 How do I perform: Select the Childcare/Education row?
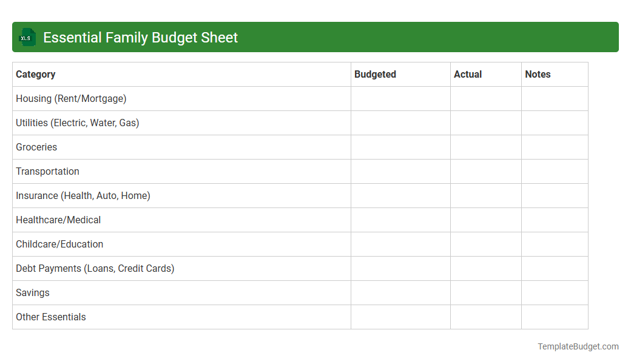point(59,244)
